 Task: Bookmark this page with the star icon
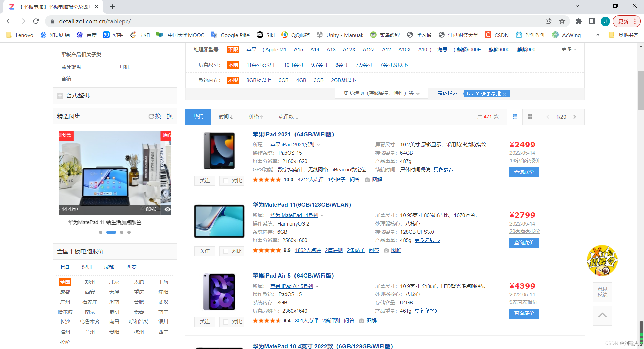tap(562, 21)
